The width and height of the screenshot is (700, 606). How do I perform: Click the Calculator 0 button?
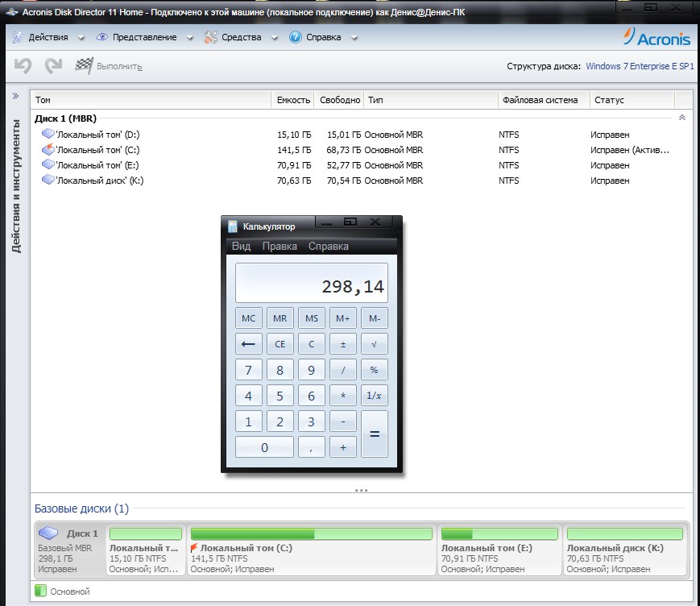point(264,447)
